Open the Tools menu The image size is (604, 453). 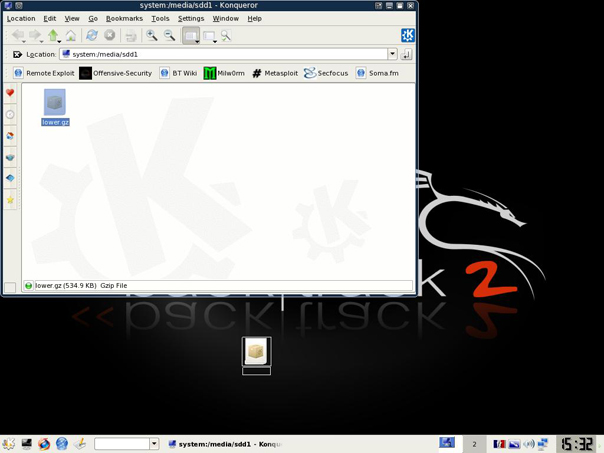click(160, 18)
